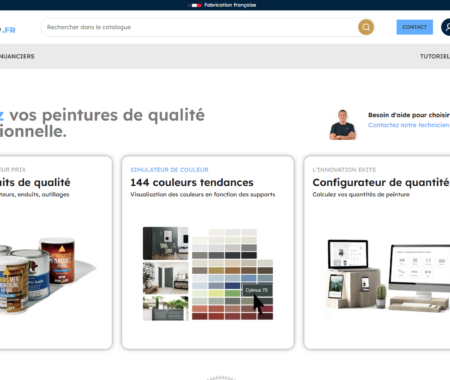Click the outdoor gate preview photo

(165, 308)
